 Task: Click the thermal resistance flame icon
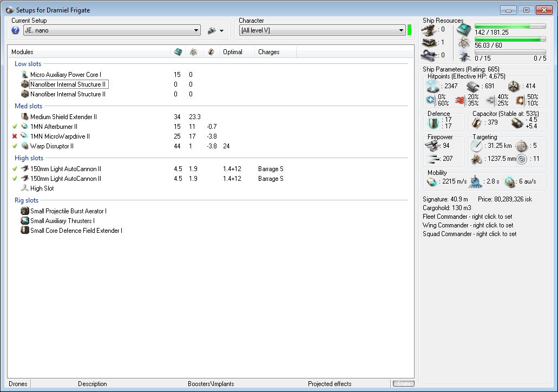coord(461,100)
